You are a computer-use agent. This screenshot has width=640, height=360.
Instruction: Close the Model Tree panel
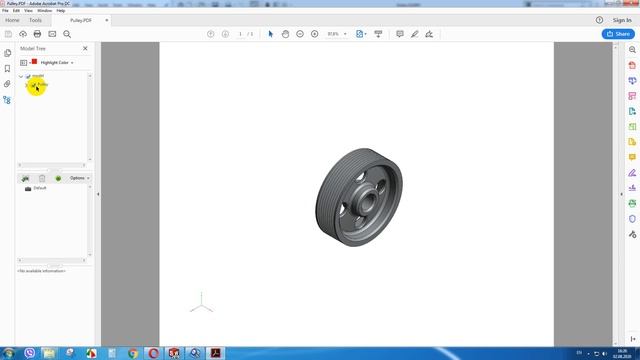85,49
